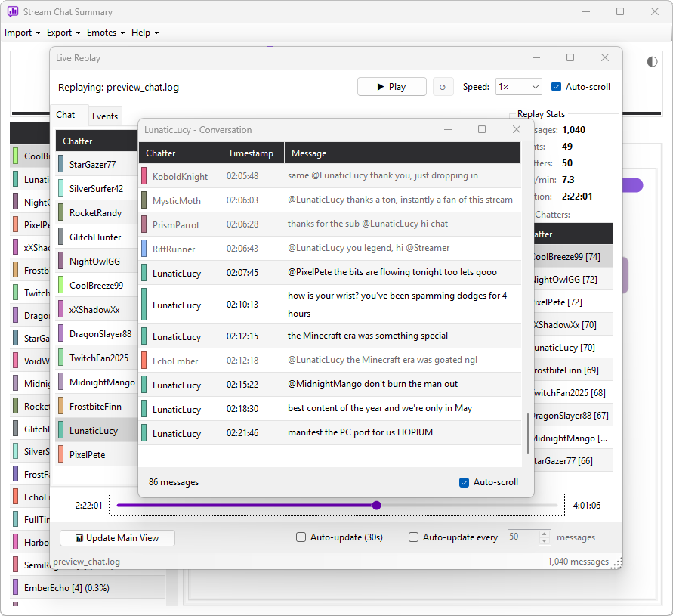Switch to the Events tab
Screen dimensions: 673x616
[x=105, y=116]
